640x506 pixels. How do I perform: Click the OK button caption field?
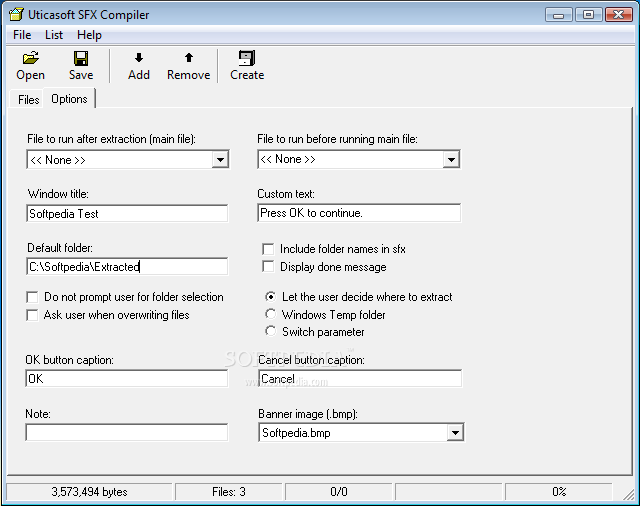point(127,379)
